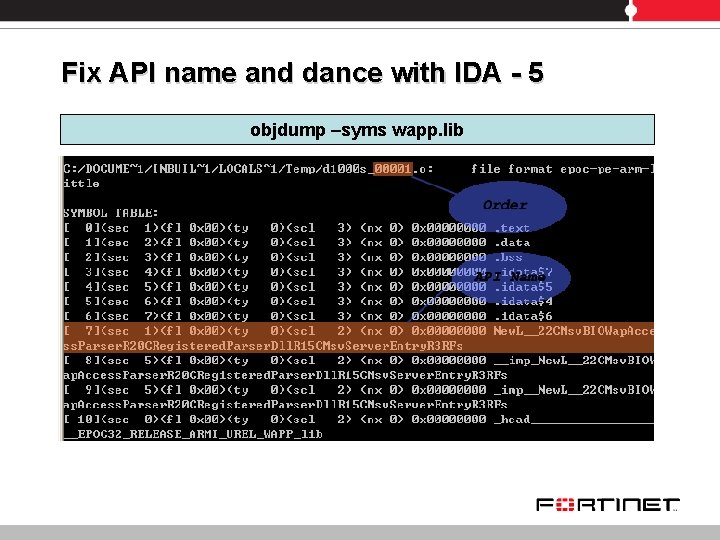Click the 'SYMBOL TABLE:' heading in terminal
Screen dimensions: 720x540
(111, 213)
